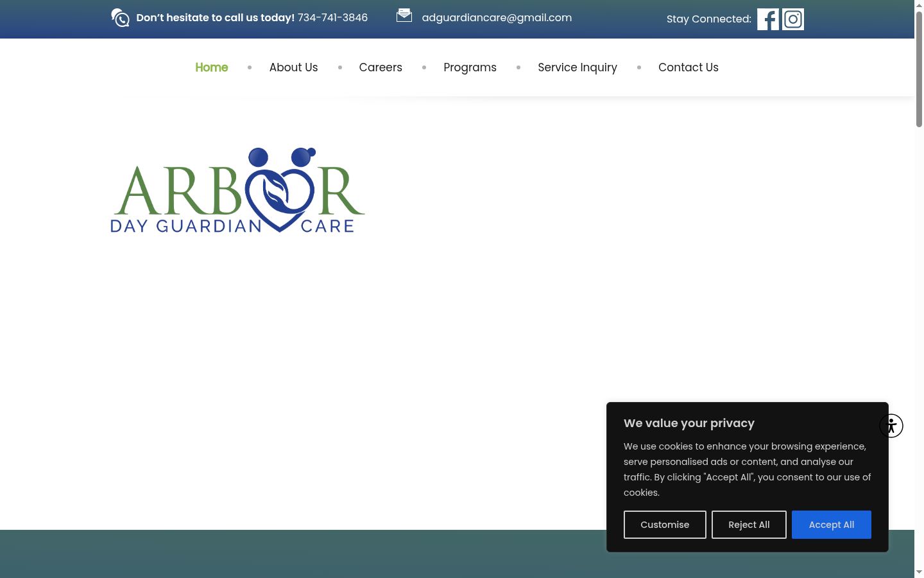Viewport: 924px width, 578px height.
Task: Click 'Don't hesitate to call us today!' text
Action: coord(215,17)
